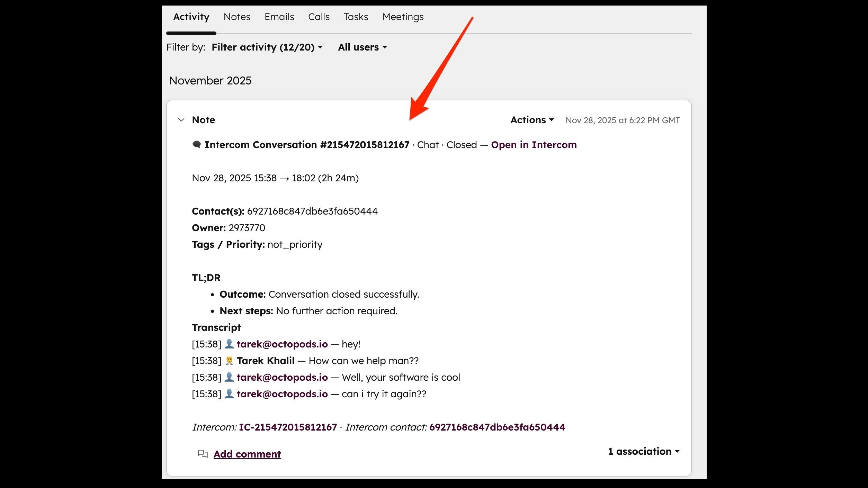
Task: Click the Intercom speech bubble icon
Action: pos(197,144)
